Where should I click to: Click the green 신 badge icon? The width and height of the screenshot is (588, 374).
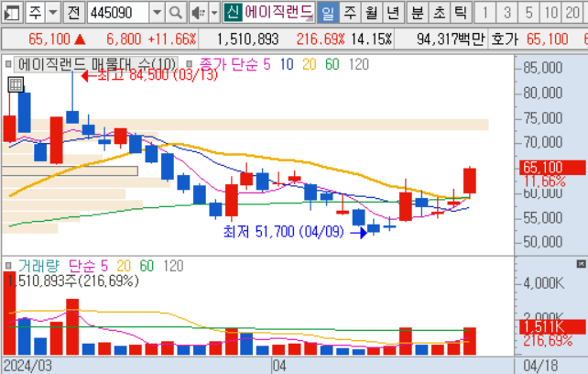[x=233, y=13]
